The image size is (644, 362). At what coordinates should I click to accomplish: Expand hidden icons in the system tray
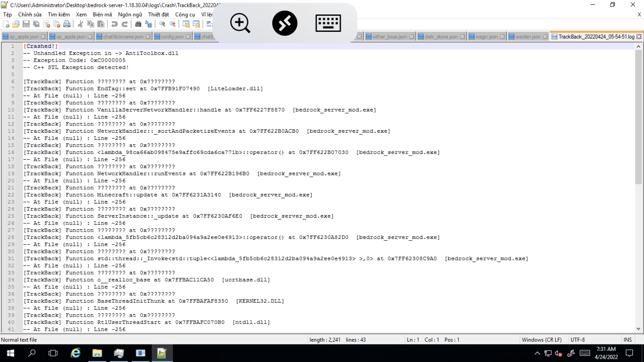click(x=537, y=353)
